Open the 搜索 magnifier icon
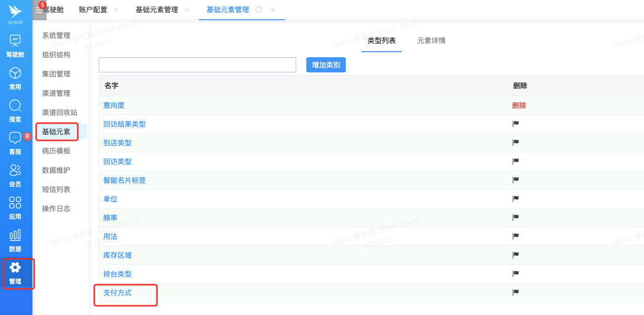 click(15, 105)
